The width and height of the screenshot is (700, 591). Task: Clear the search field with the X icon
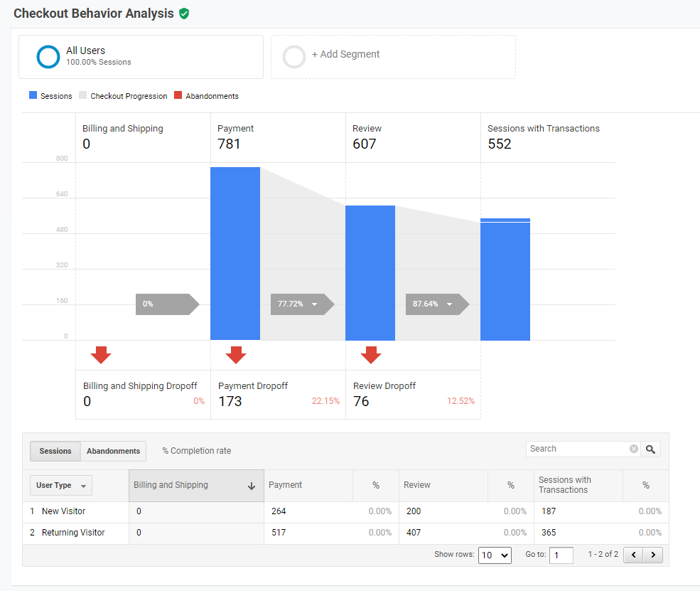click(x=633, y=449)
